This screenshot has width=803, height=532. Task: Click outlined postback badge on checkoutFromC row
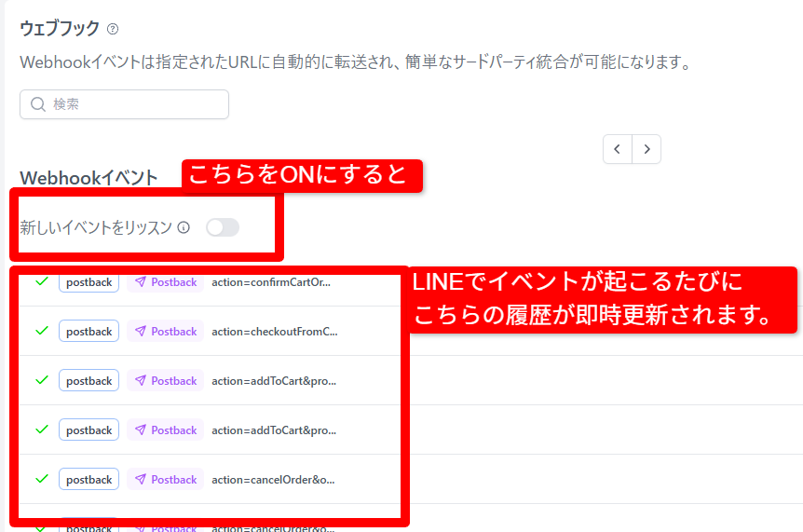click(88, 332)
